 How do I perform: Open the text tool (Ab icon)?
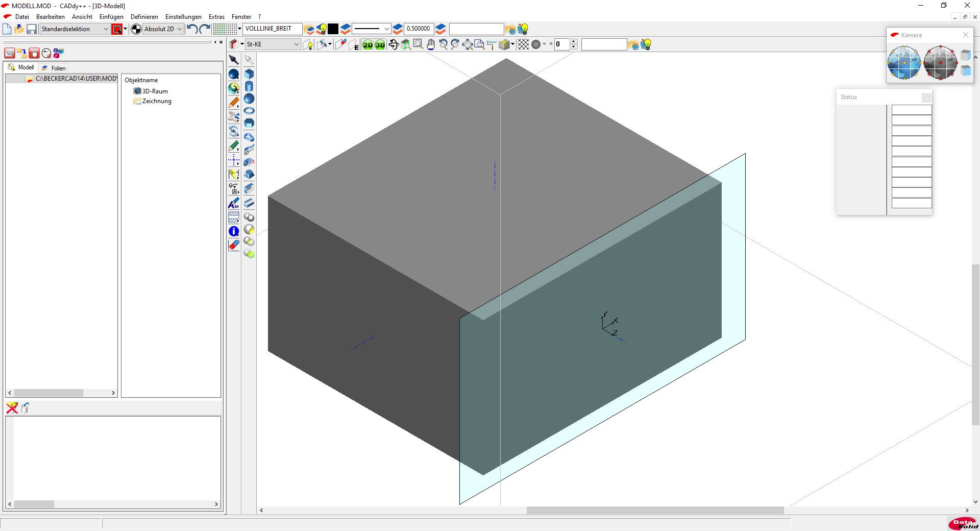click(234, 203)
